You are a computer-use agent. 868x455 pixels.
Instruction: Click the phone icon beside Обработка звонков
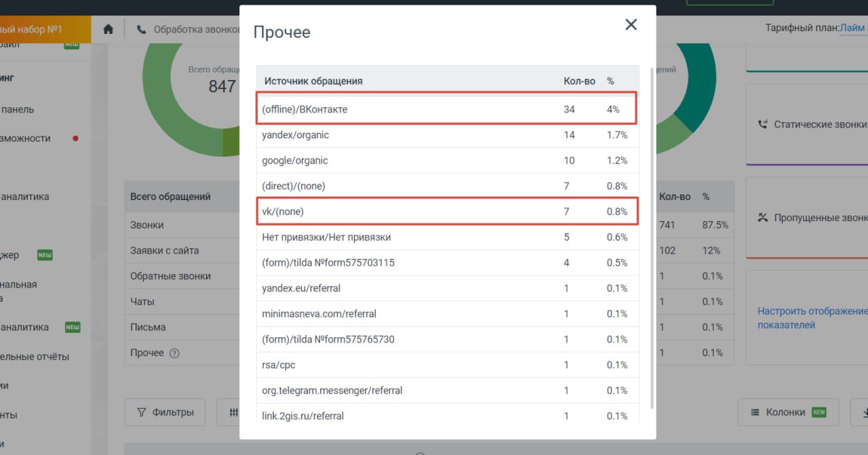(x=141, y=30)
